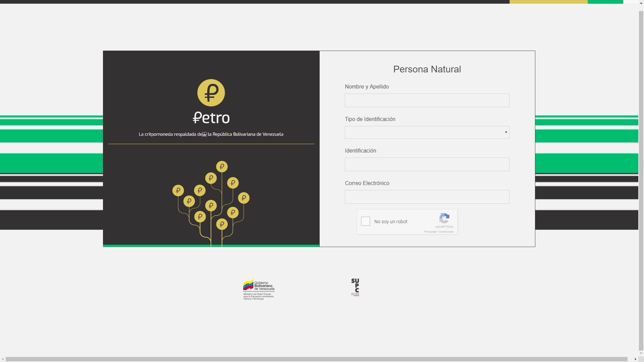Click the "Nombre y Apellido" label
The width and height of the screenshot is (644, 362).
pyautogui.click(x=367, y=86)
